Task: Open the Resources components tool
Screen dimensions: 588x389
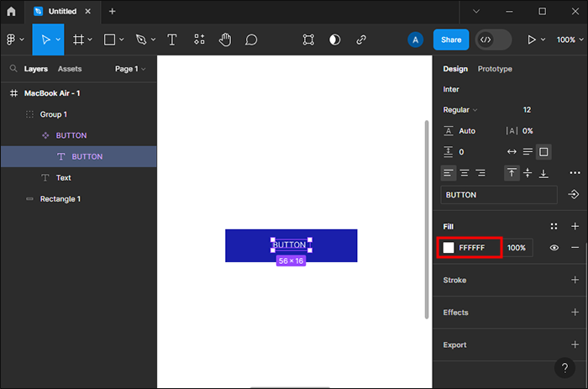Action: point(199,39)
